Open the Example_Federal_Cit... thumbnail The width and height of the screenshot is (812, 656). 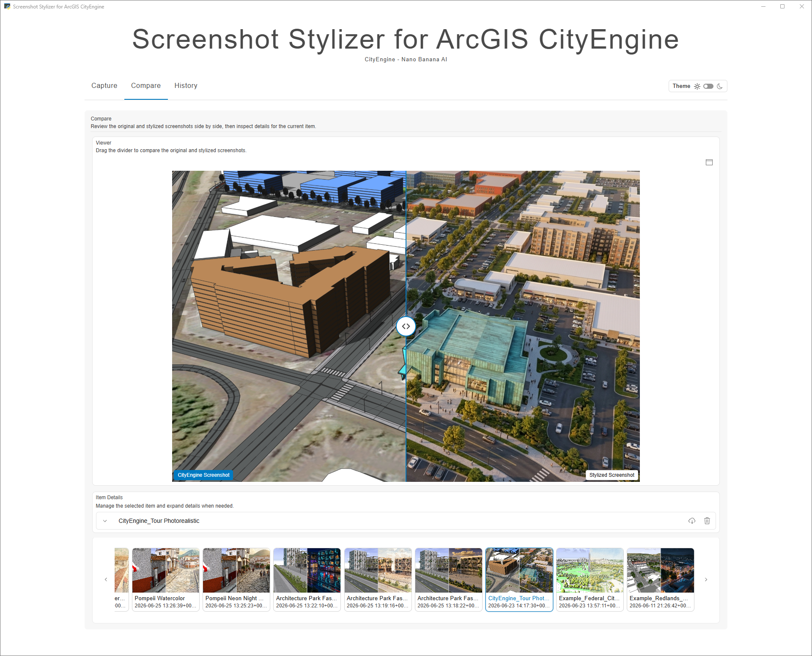[x=590, y=579]
